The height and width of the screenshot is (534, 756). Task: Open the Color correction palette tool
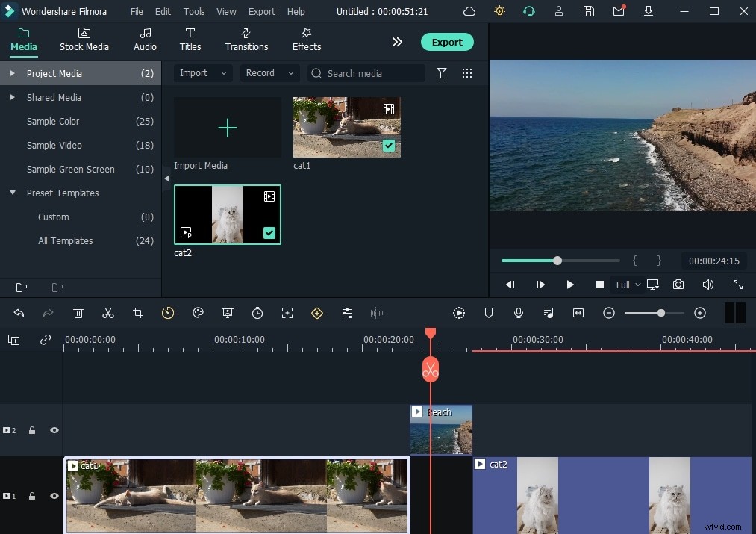pyautogui.click(x=198, y=313)
